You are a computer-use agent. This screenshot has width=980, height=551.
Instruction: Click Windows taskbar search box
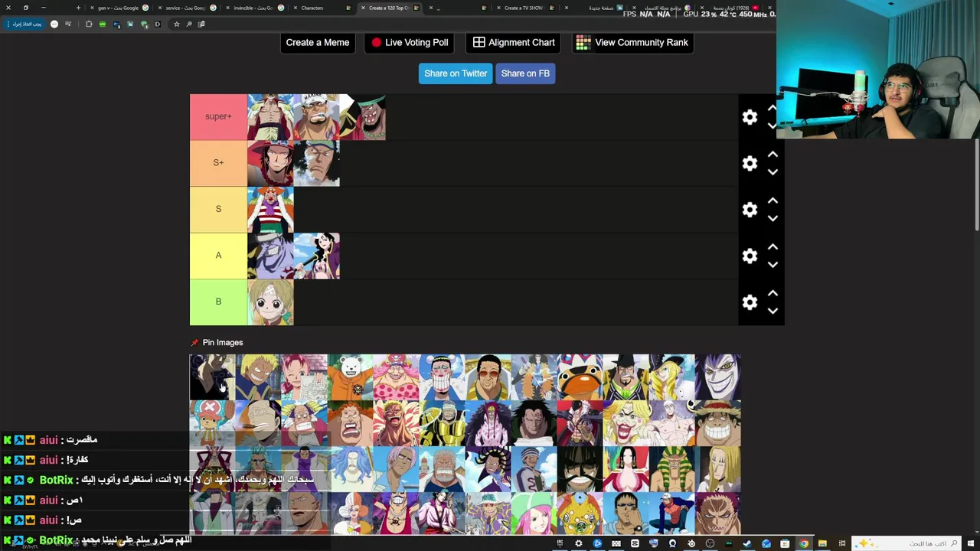[x=906, y=543]
